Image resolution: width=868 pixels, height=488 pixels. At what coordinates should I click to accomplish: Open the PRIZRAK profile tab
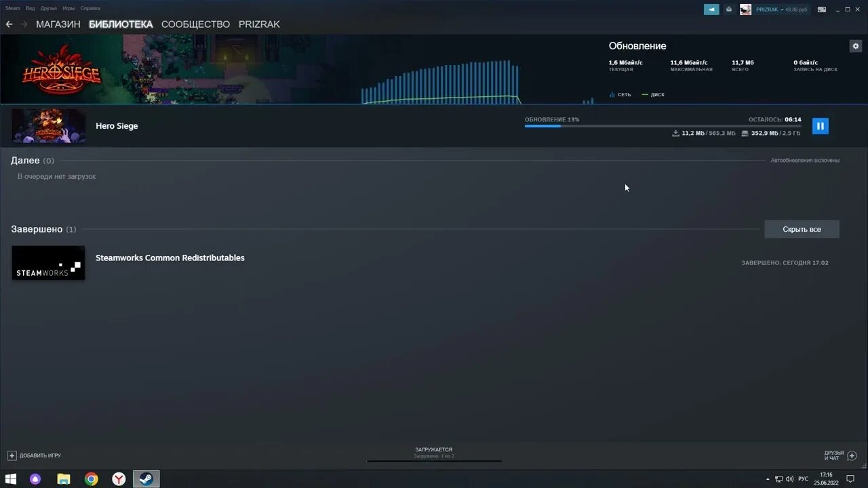pyautogui.click(x=259, y=24)
